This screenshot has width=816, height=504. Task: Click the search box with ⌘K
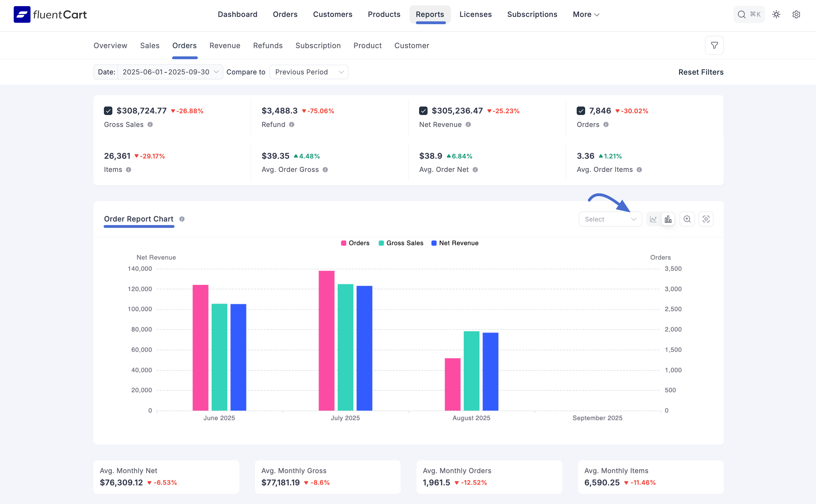point(749,14)
